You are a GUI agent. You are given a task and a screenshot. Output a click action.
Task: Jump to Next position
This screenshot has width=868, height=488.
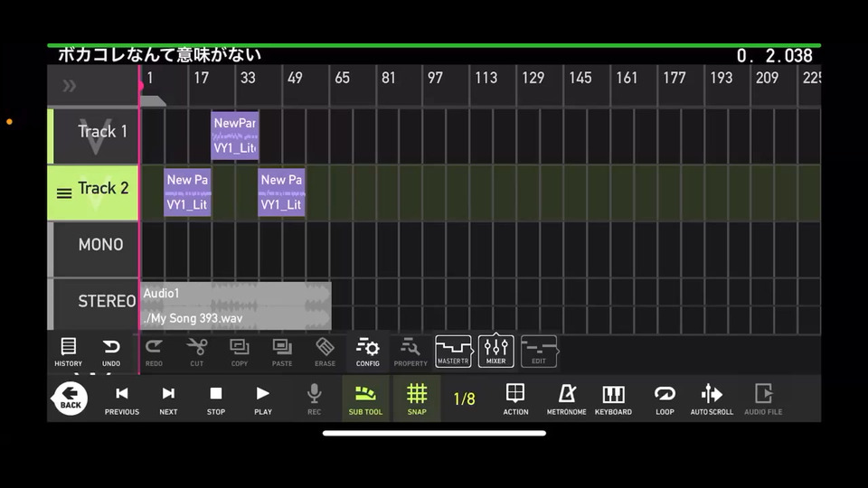point(168,400)
